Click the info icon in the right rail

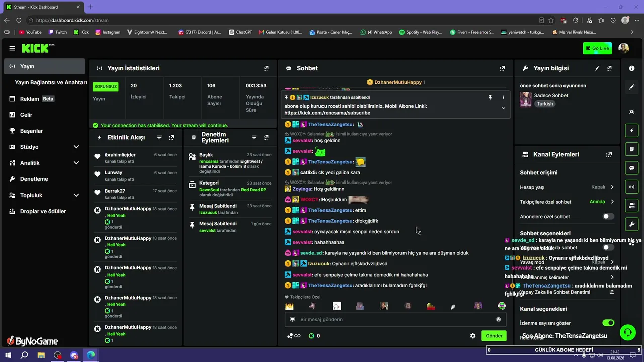click(632, 68)
